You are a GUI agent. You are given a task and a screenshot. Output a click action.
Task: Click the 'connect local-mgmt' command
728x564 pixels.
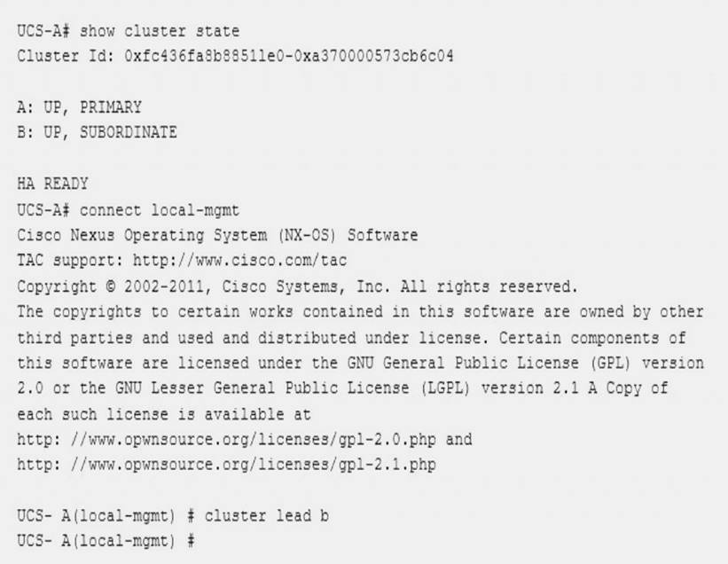(160, 210)
